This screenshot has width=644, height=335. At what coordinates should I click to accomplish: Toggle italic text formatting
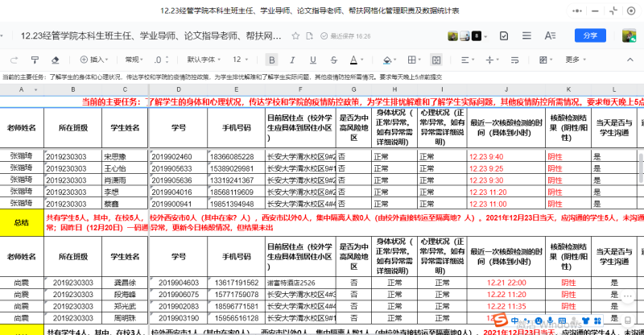pyautogui.click(x=294, y=60)
